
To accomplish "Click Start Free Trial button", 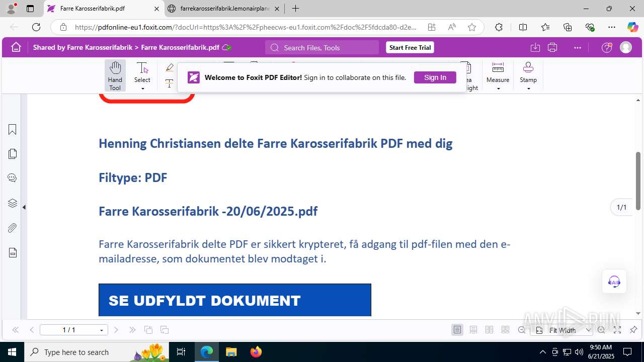I will click(x=410, y=47).
